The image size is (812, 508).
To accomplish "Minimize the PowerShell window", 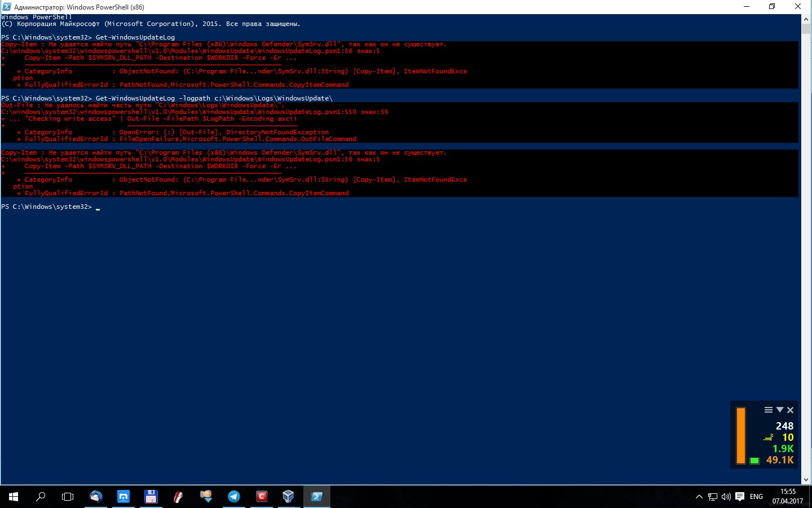I will pos(747,7).
